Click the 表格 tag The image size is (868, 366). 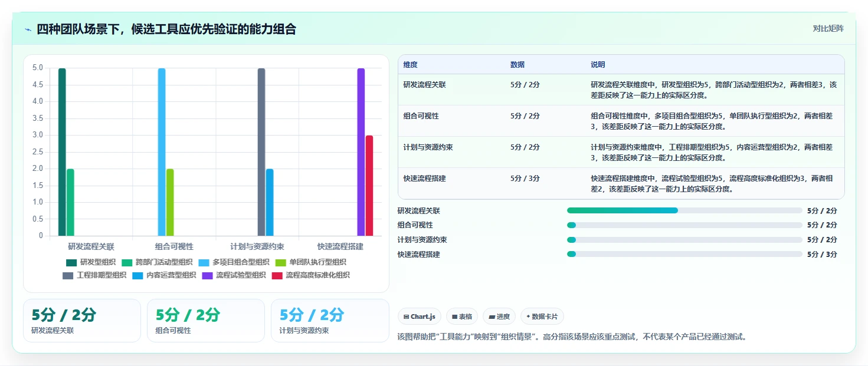(462, 316)
